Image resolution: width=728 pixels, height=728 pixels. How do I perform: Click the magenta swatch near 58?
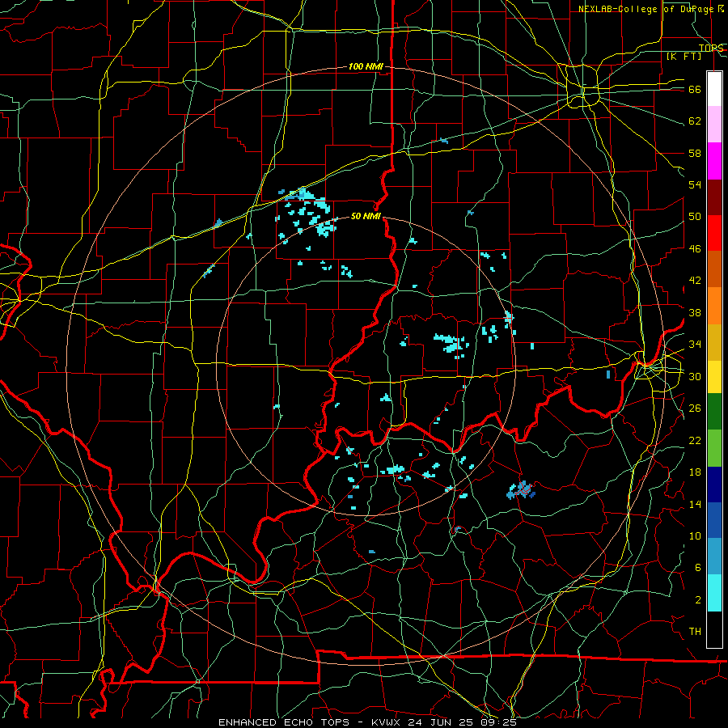coord(714,161)
